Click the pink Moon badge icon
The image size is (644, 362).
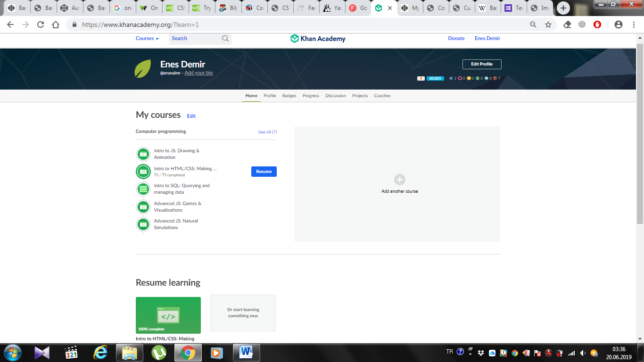[460, 78]
